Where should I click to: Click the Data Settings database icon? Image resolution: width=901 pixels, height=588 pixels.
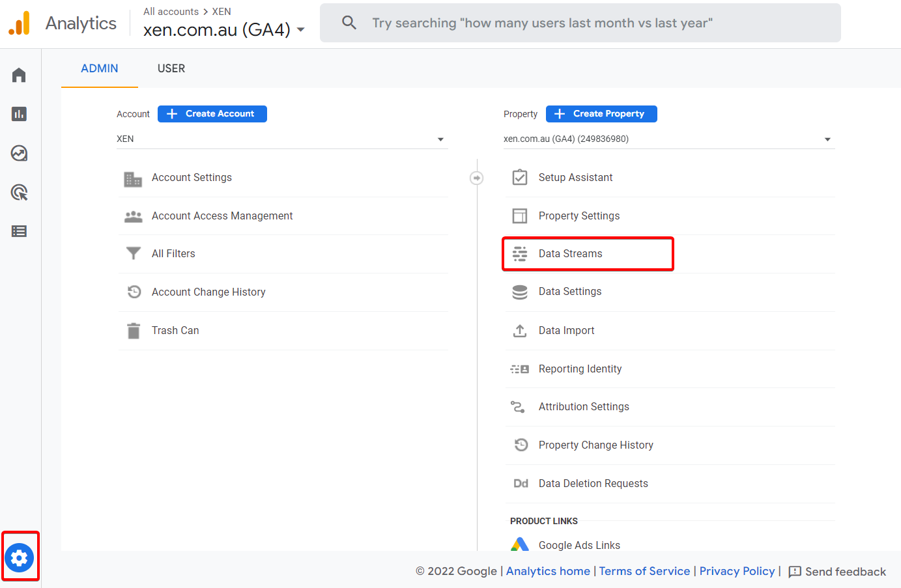[x=520, y=292]
